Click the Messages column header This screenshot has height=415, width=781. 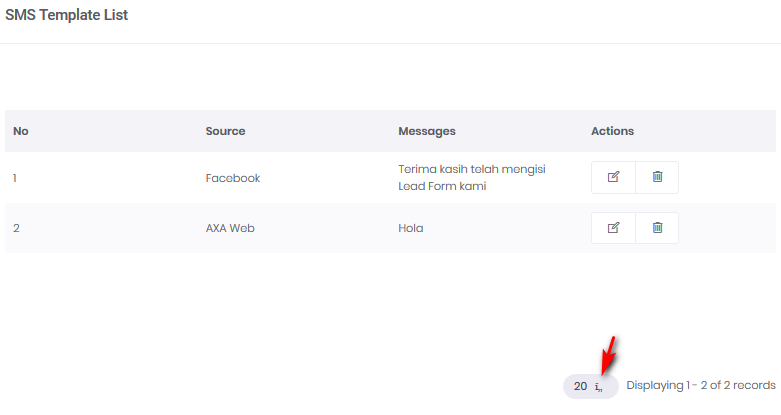tap(427, 131)
